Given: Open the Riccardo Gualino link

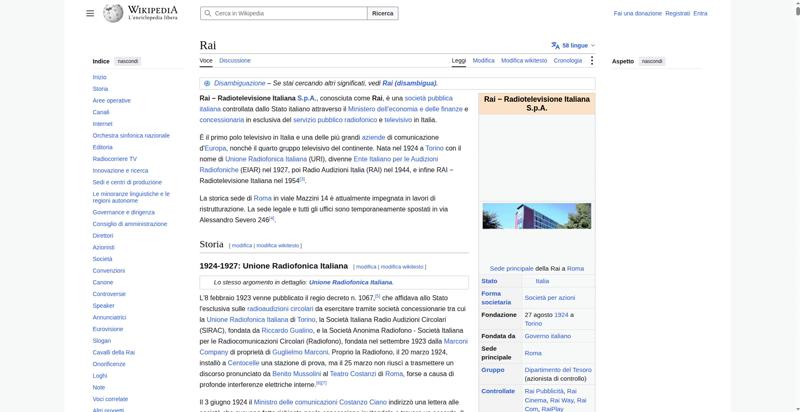Looking at the screenshot, I should [287, 330].
